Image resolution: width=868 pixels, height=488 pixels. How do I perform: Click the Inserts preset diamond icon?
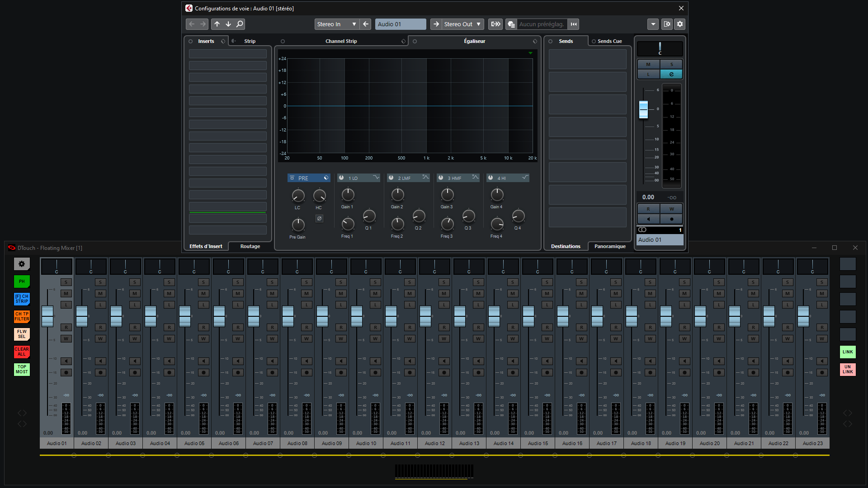pos(223,41)
